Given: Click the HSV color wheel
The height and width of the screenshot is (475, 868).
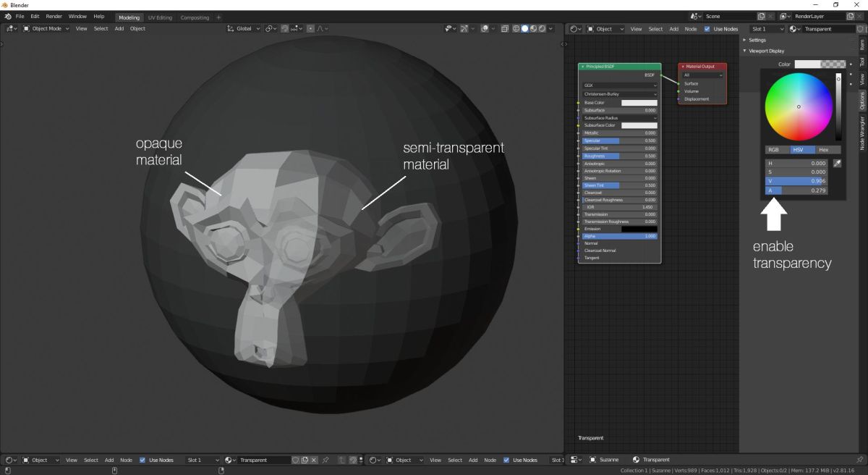Looking at the screenshot, I should 799,106.
